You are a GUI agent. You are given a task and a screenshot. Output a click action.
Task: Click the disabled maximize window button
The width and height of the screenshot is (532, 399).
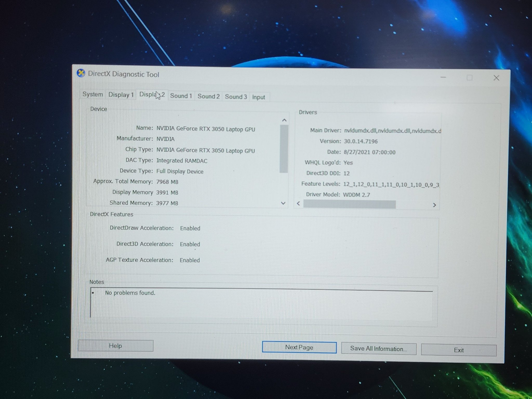tap(469, 78)
